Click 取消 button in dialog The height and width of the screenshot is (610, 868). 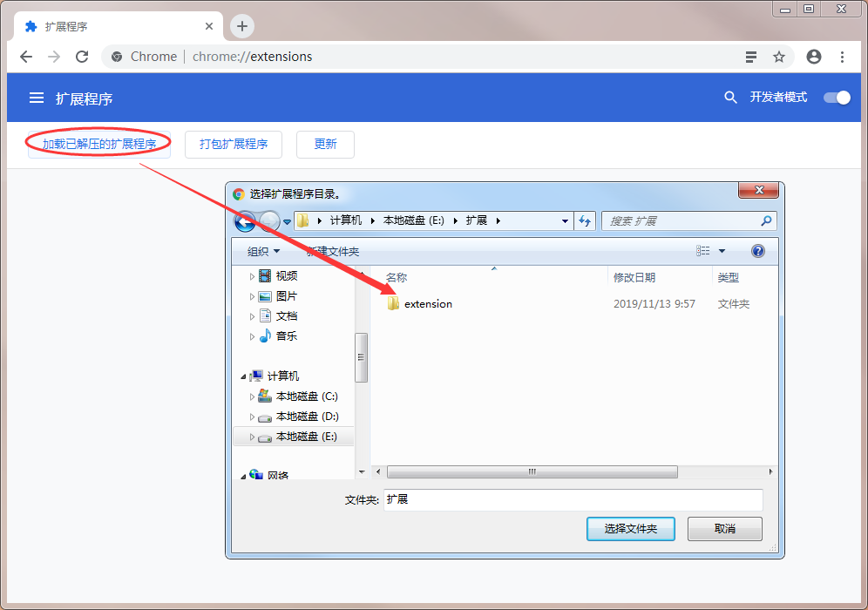(724, 529)
